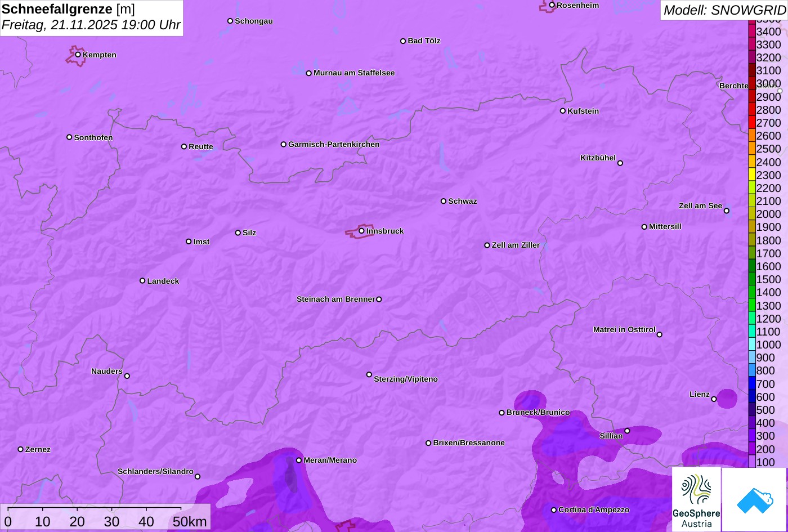Click the 3300 legend value label
The height and width of the screenshot is (532, 788).
coord(769,44)
